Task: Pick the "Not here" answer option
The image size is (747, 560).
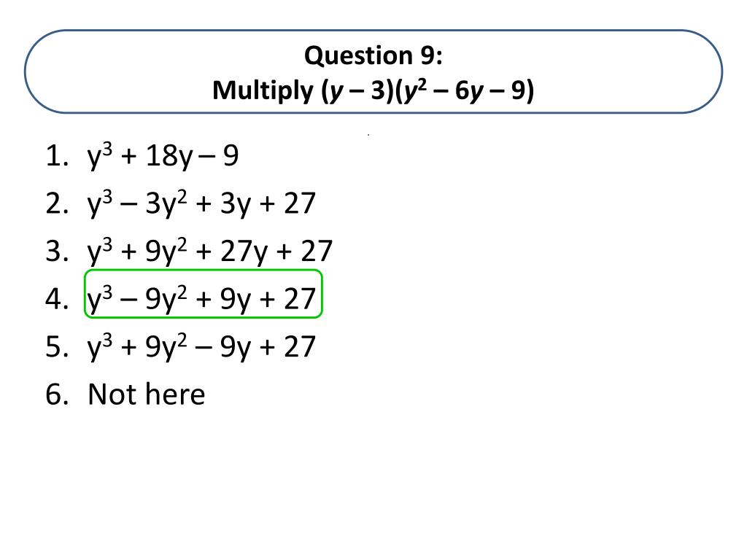Action: click(147, 394)
